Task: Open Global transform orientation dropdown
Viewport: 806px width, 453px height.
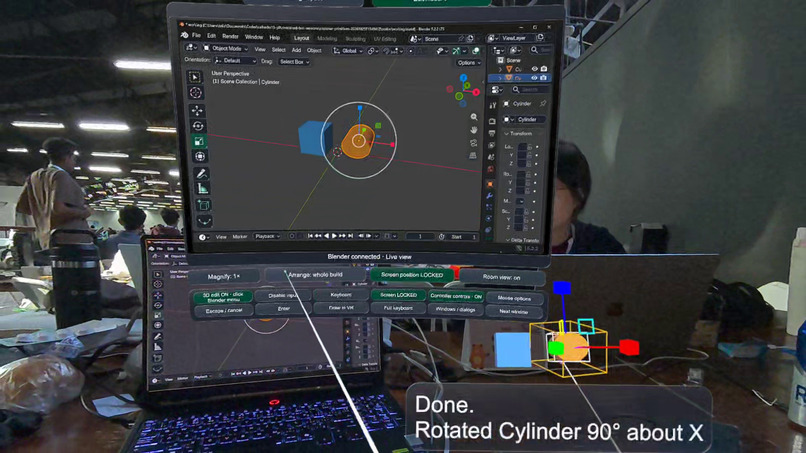Action: pos(348,51)
